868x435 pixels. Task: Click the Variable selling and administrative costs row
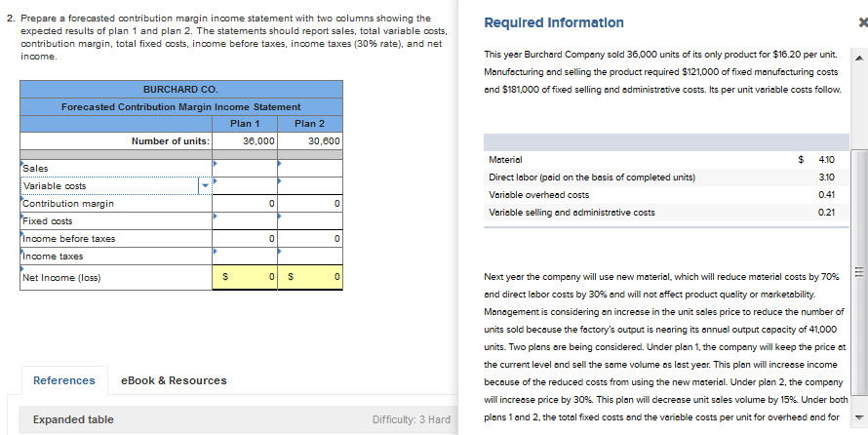click(666, 213)
